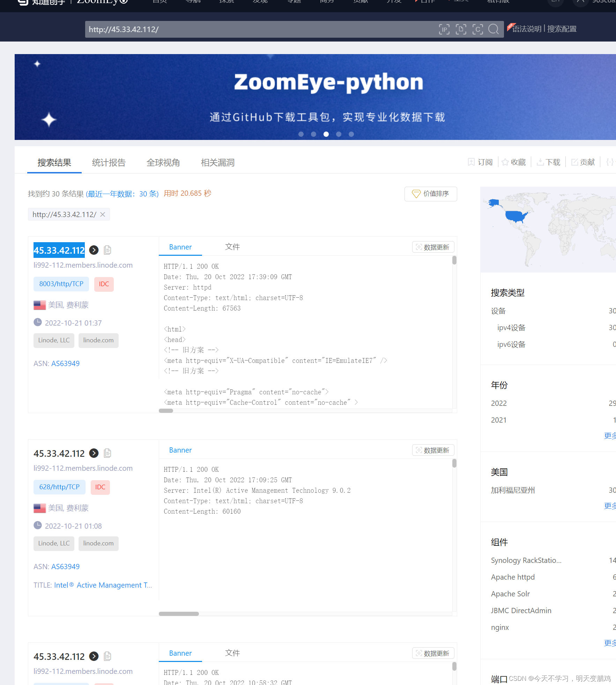The width and height of the screenshot is (616, 685).
Task: Click the document icon on the third result
Action: pyautogui.click(x=107, y=656)
